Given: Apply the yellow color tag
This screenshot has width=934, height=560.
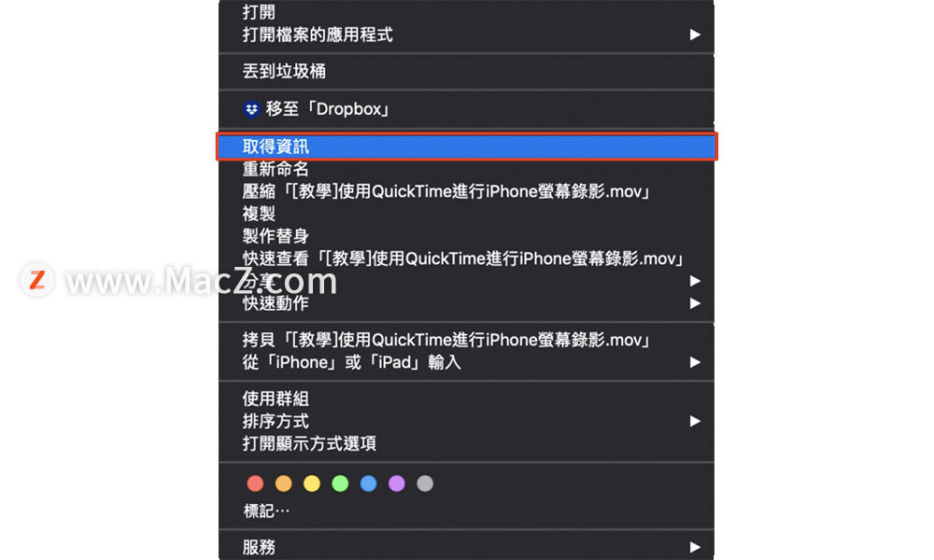Looking at the screenshot, I should coord(312,483).
